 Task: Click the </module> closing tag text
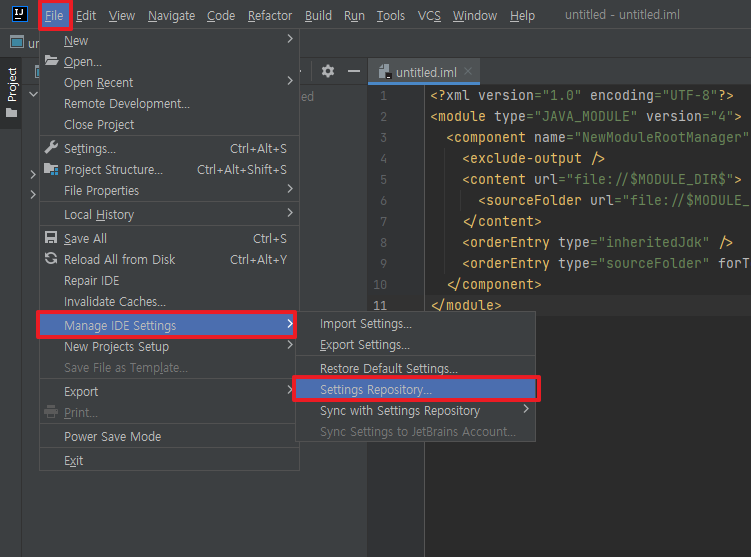[466, 305]
